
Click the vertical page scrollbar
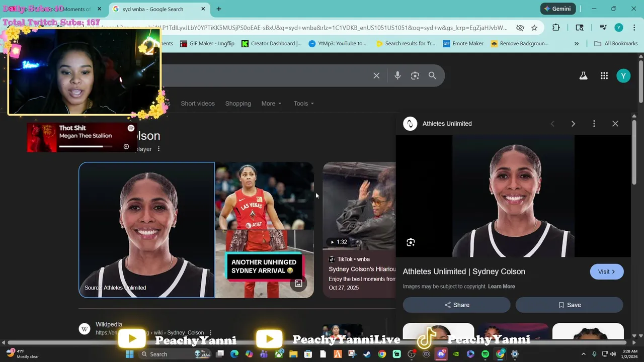640,81
